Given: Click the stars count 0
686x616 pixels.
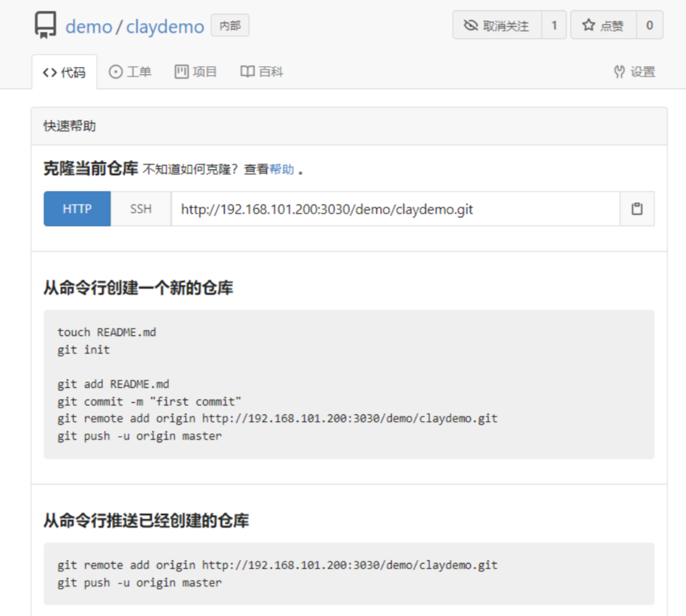Looking at the screenshot, I should tap(649, 26).
